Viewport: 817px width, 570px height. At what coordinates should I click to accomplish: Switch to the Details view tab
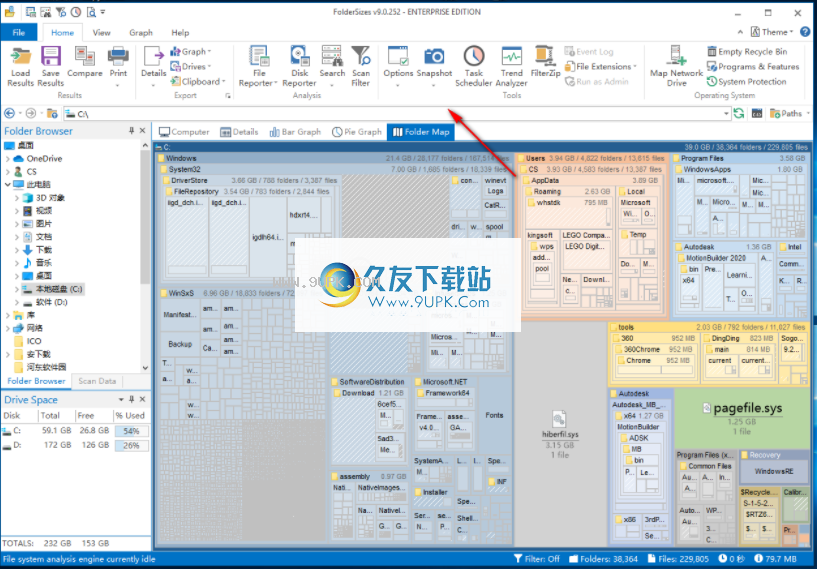pos(239,132)
